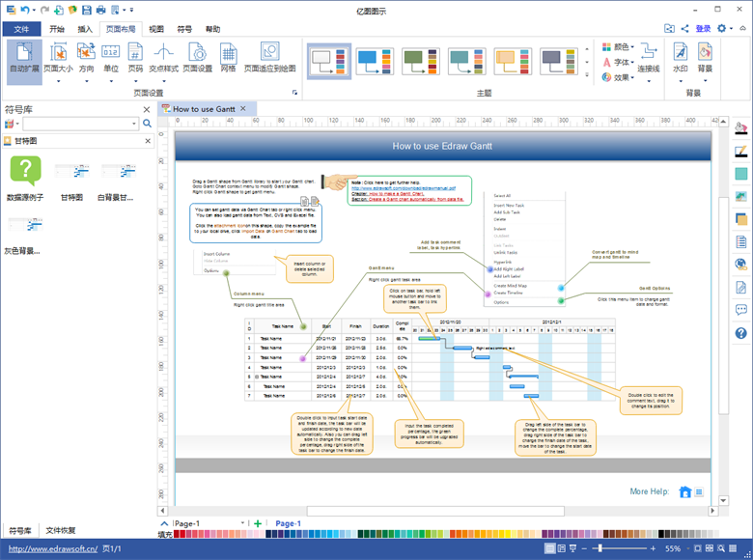Click the save floppy disk icon

(x=87, y=10)
